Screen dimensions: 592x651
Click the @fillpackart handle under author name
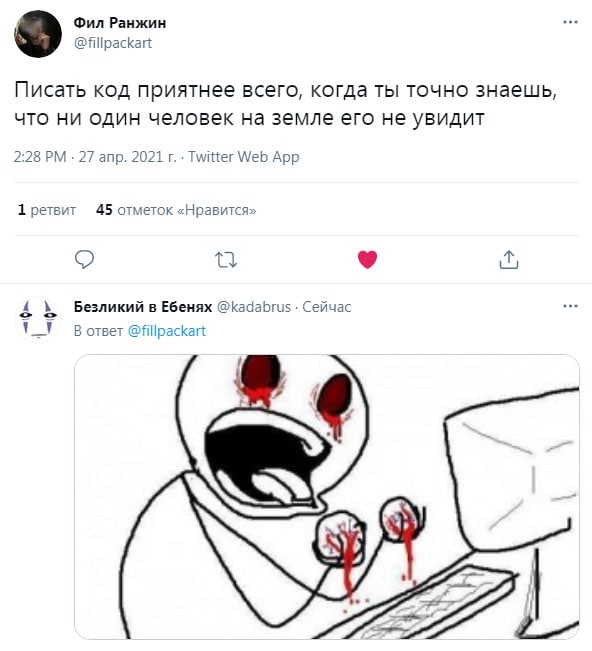tap(113, 43)
